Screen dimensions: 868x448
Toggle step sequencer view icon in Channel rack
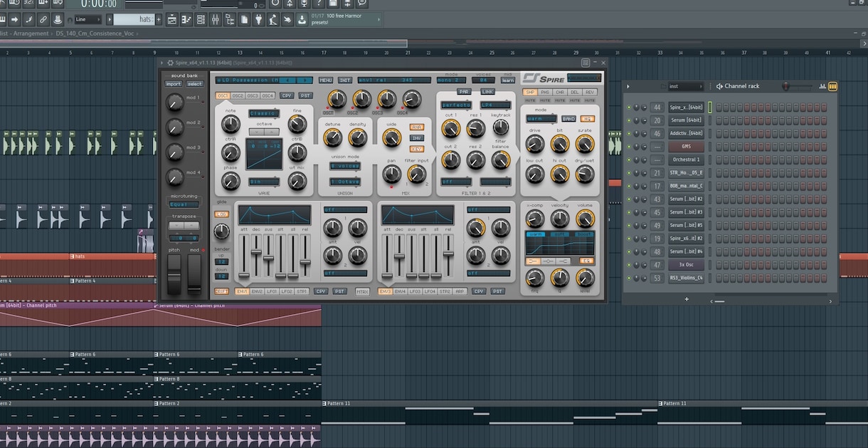click(832, 86)
